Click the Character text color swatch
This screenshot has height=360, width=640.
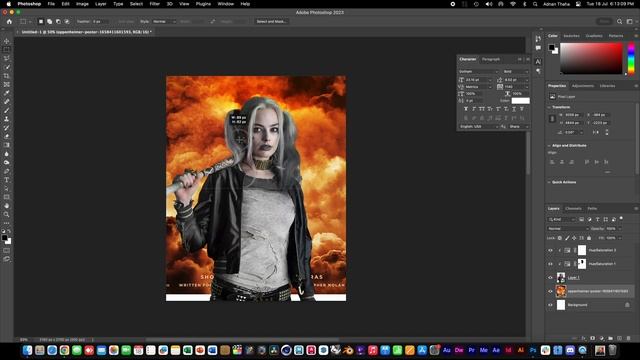coord(520,101)
